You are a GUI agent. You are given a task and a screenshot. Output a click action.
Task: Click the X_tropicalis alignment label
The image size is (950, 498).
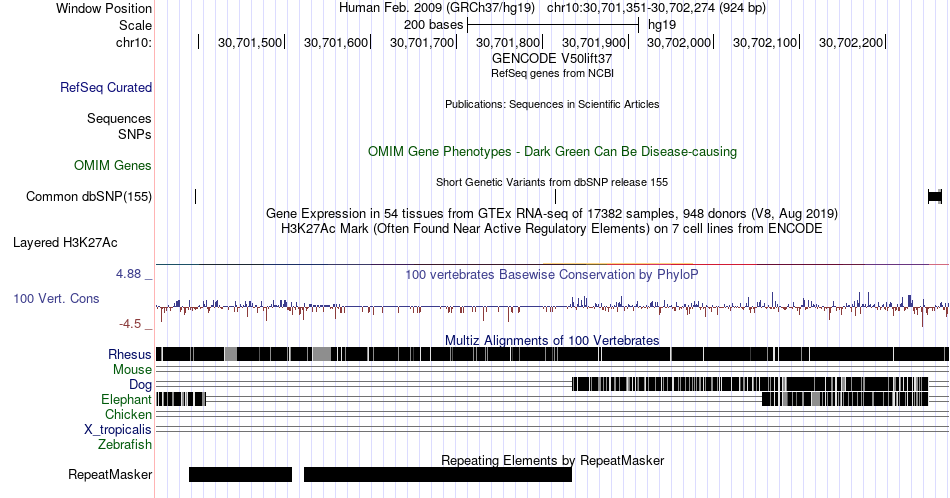118,430
